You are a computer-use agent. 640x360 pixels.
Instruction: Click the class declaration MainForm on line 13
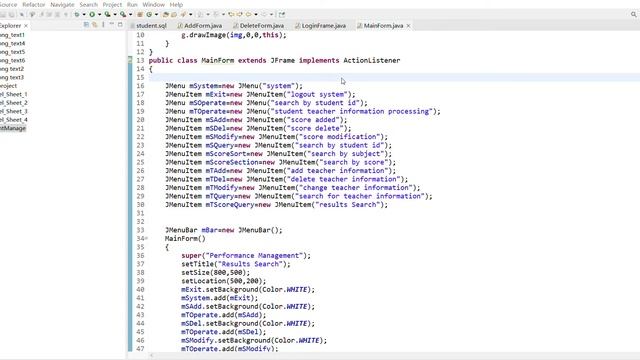click(218, 60)
